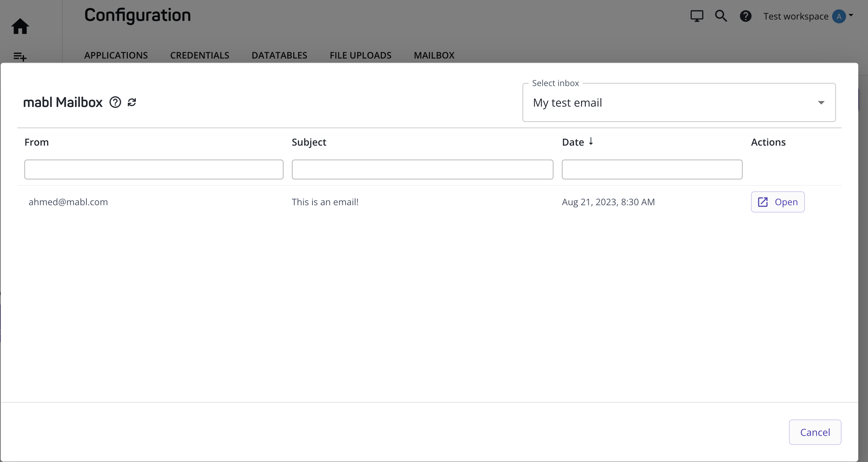The image size is (868, 462).
Task: Open the email from ahmed@mabl.com
Action: 777,202
